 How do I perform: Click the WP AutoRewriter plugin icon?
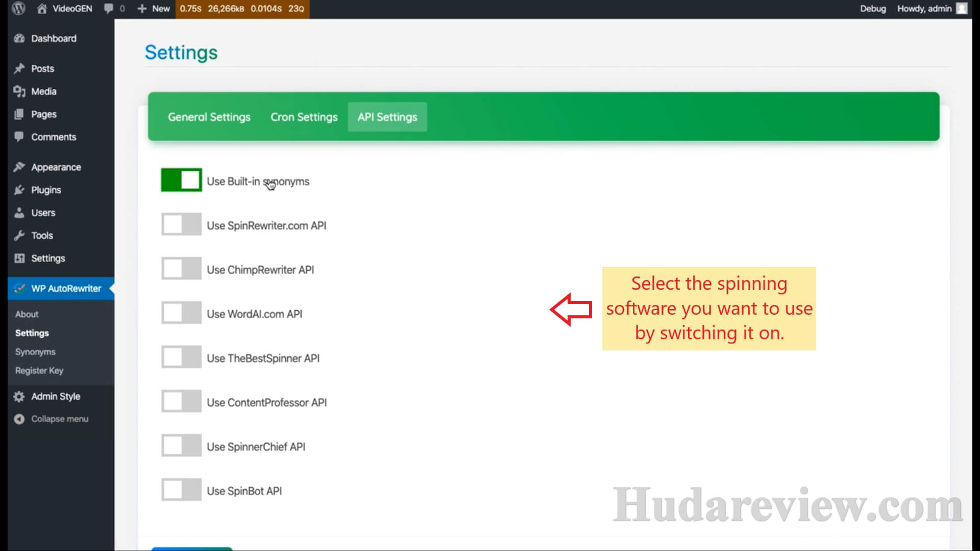[x=19, y=288]
